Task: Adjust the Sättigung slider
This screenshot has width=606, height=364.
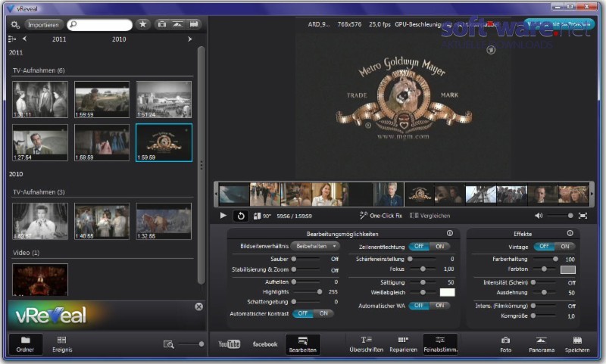Action: click(423, 282)
